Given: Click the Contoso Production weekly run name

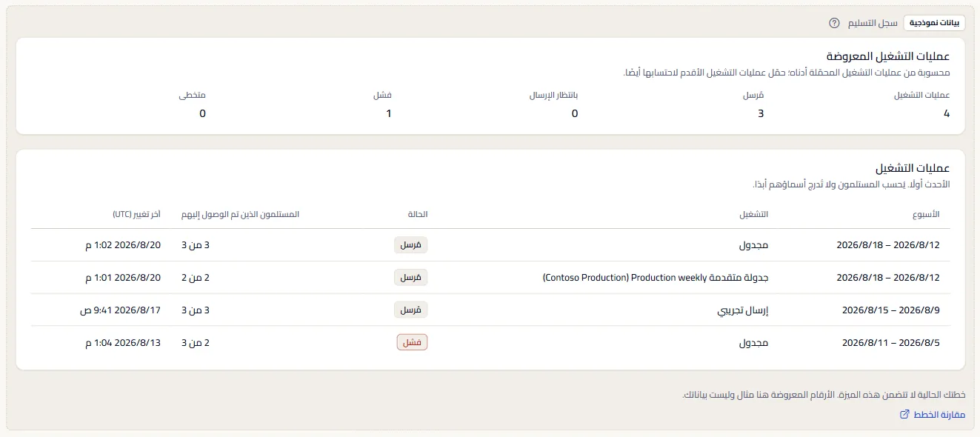Looking at the screenshot, I should tap(656, 278).
